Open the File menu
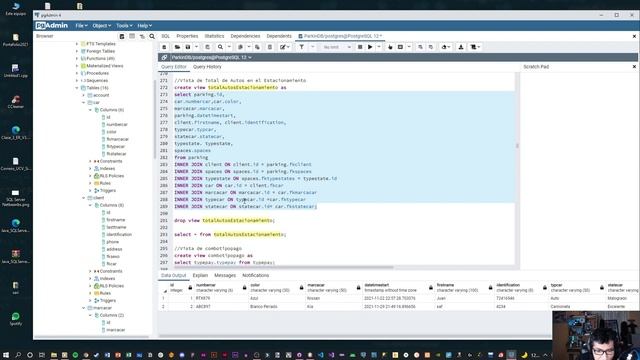 coord(81,26)
